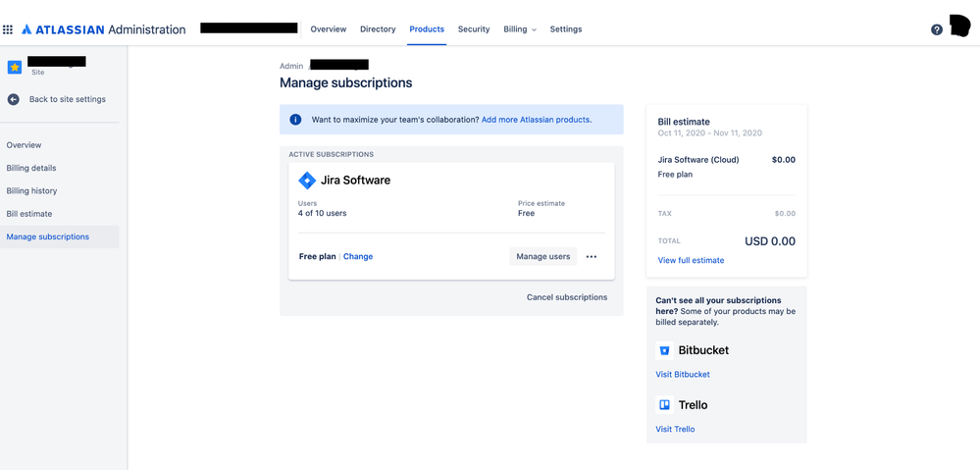Expand the Billing dropdown in top navigation
The height and width of the screenshot is (470, 980).
[520, 29]
